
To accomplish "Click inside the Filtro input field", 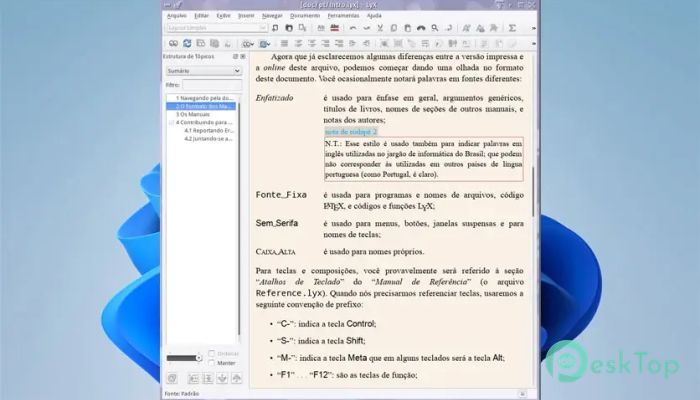I will tap(212, 85).
